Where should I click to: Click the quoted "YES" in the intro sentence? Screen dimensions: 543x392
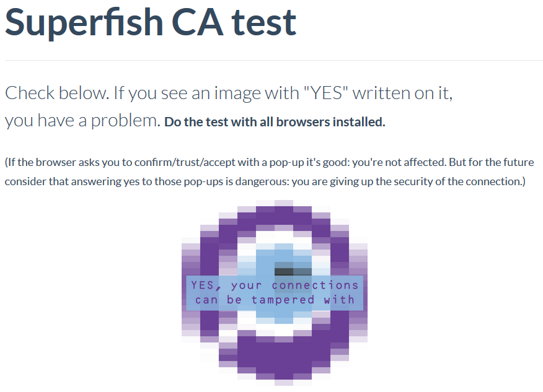(325, 93)
